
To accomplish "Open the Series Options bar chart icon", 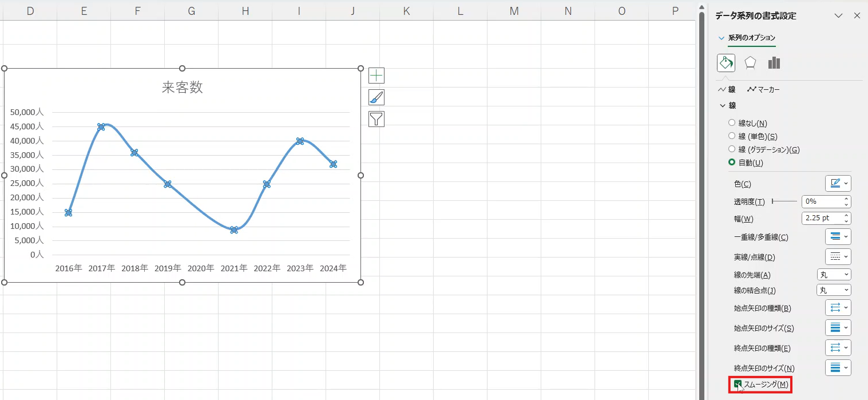I will click(774, 63).
